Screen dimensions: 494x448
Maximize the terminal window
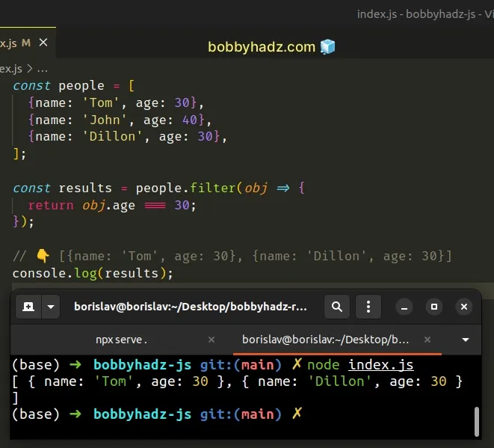click(433, 307)
